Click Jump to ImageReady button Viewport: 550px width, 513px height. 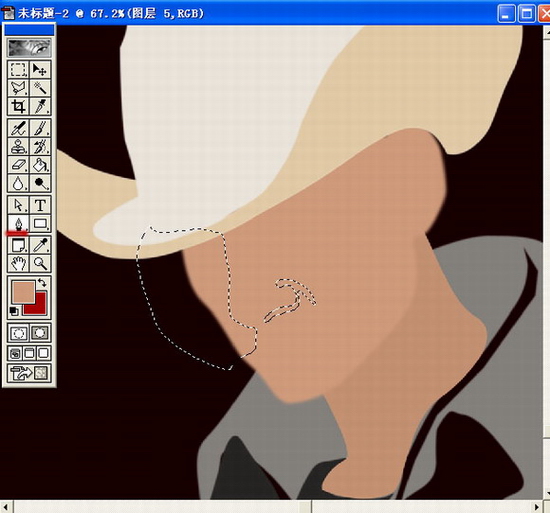29,373
